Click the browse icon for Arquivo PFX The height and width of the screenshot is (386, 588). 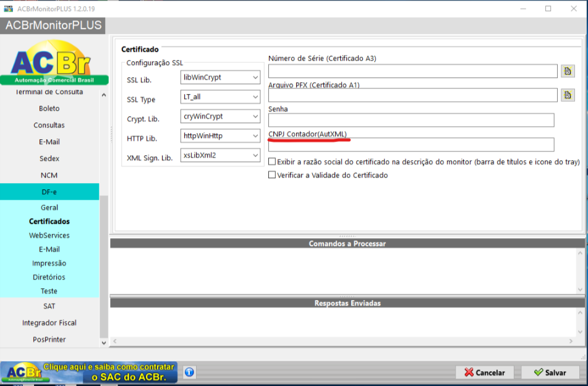tap(568, 95)
